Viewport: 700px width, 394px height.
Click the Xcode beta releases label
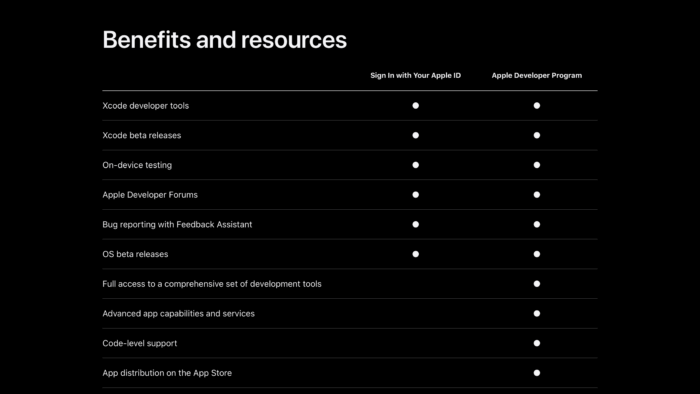point(142,135)
